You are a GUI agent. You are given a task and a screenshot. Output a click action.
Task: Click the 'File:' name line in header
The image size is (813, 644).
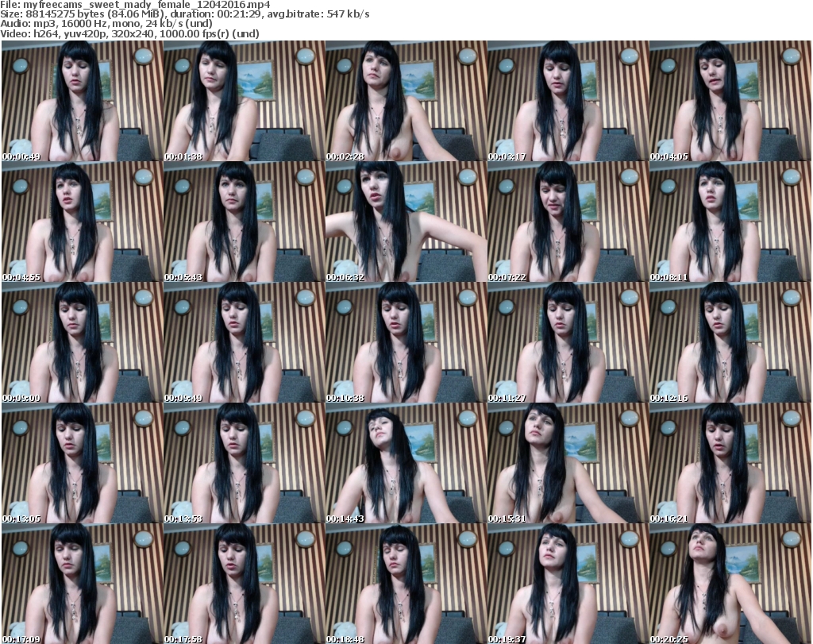click(135, 5)
